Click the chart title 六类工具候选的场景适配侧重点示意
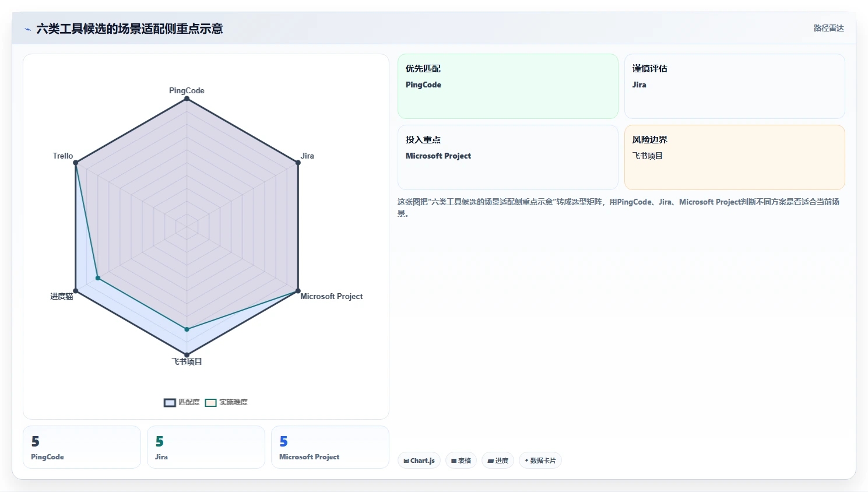This screenshot has height=492, width=868. click(x=129, y=29)
